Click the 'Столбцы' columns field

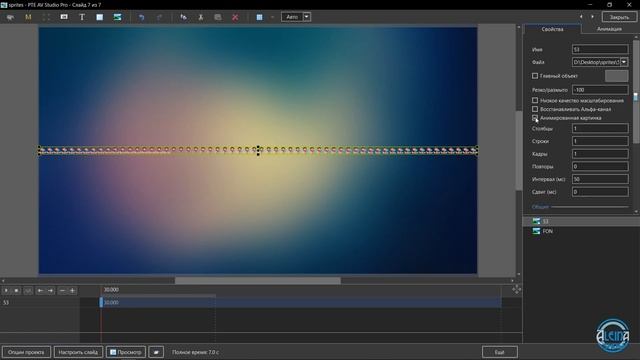tap(600, 129)
